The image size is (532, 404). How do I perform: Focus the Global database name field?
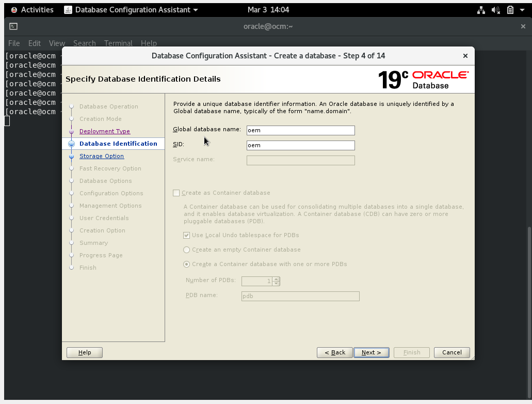301,130
